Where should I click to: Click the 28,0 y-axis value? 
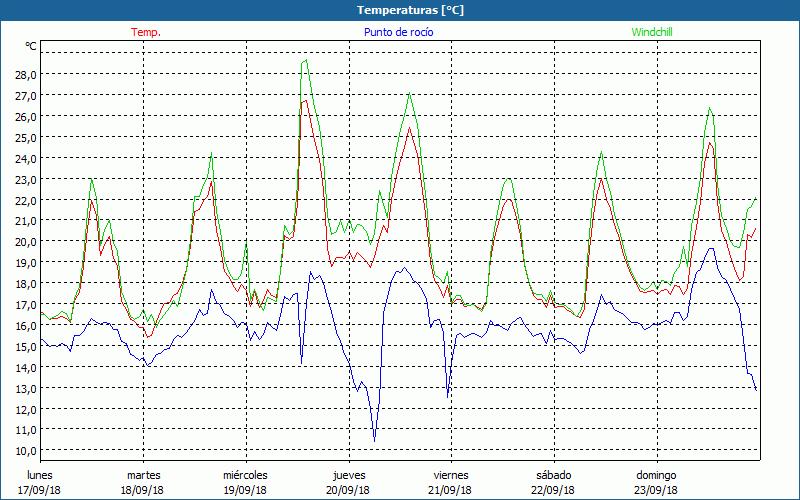[x=25, y=74]
